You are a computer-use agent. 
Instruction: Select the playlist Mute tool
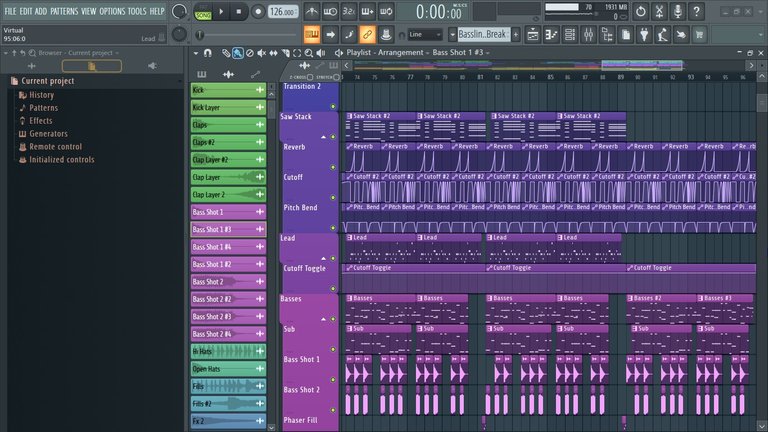click(262, 53)
